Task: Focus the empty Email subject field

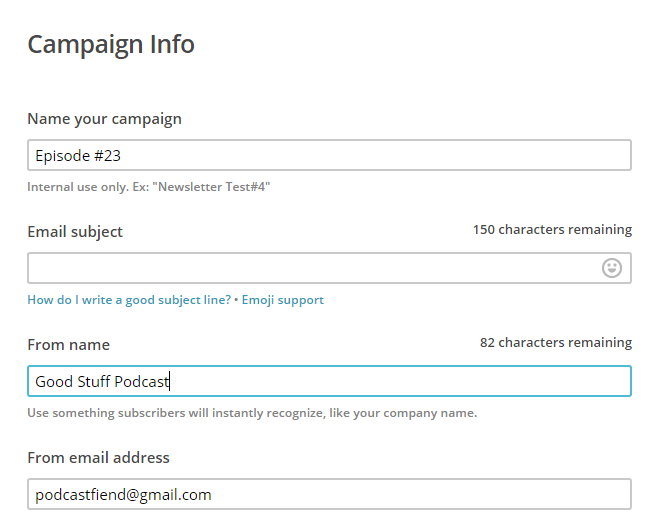Action: 310,268
